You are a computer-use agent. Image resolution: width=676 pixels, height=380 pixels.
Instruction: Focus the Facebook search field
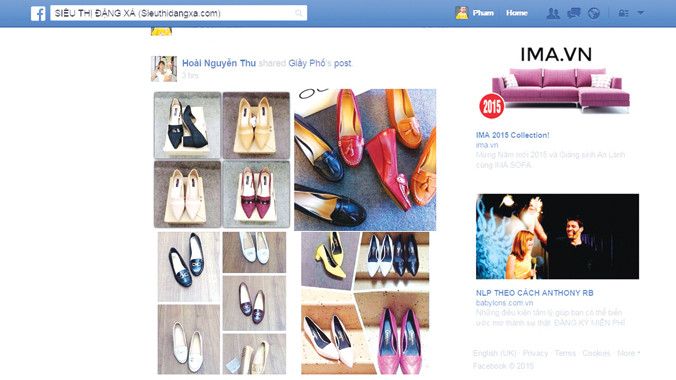[178, 13]
